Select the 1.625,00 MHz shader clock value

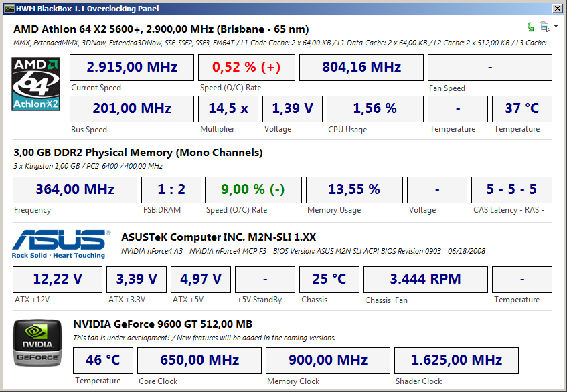point(457,360)
